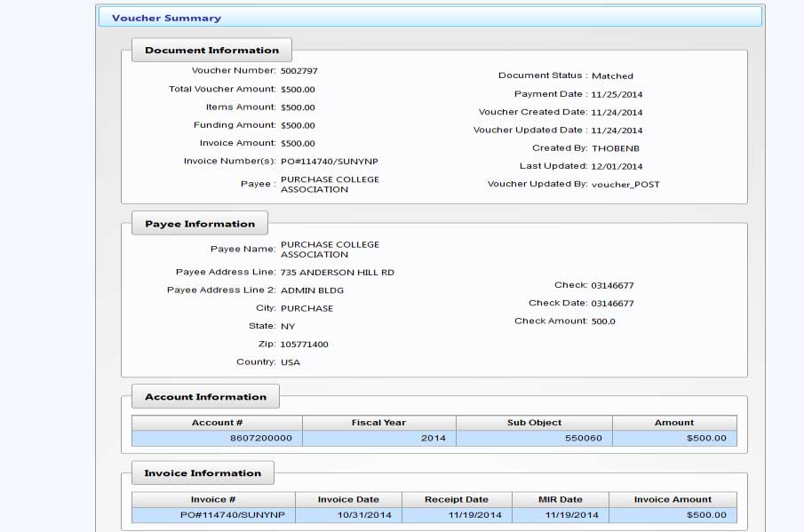Click the Document Status value Matched
This screenshot has height=532, width=804.
click(x=612, y=76)
